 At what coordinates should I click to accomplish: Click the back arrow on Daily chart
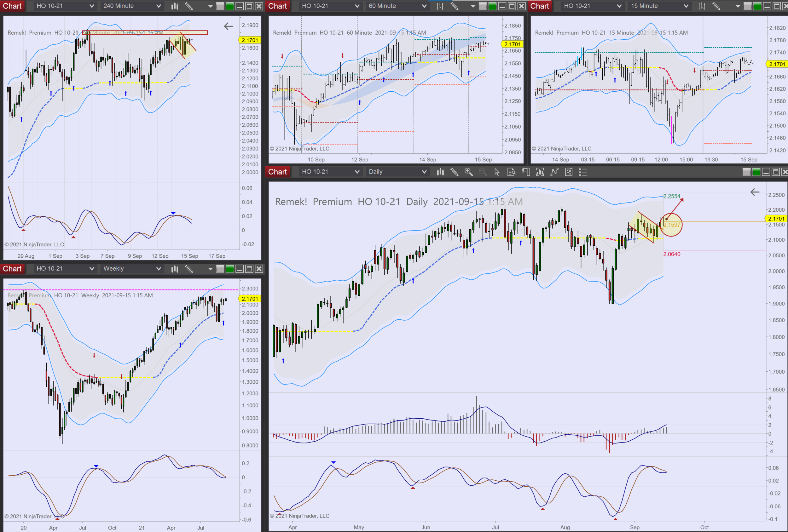[x=755, y=192]
